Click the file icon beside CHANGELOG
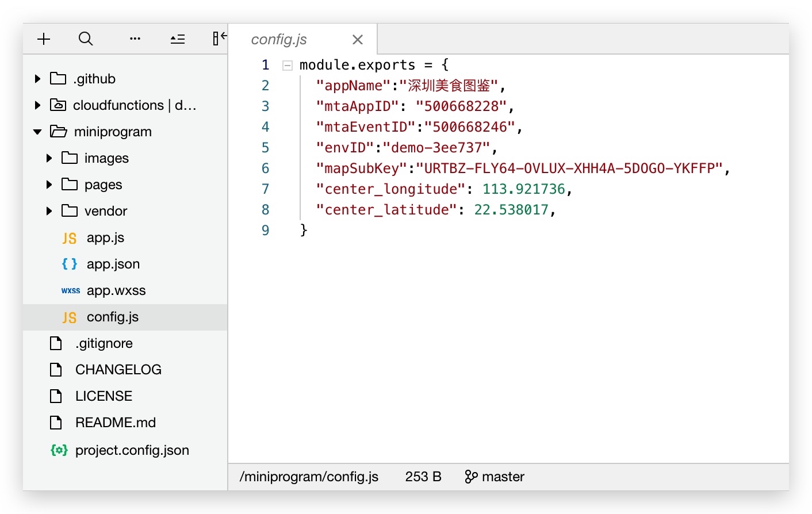This screenshot has width=812, height=514. [56, 370]
